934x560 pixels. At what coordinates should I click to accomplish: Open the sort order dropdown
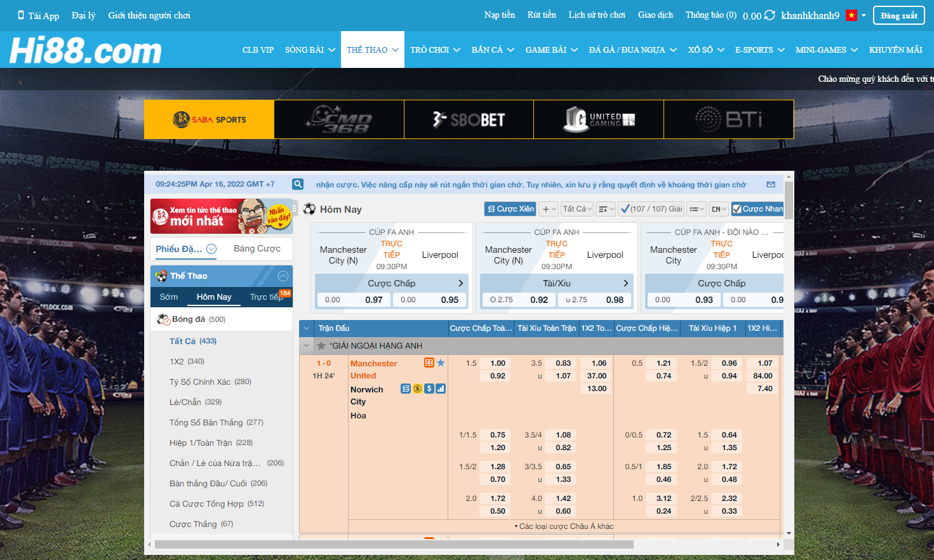pyautogui.click(x=606, y=209)
